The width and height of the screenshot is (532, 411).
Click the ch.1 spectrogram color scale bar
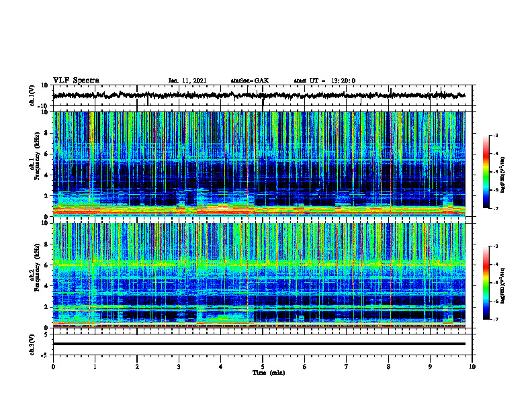click(486, 172)
